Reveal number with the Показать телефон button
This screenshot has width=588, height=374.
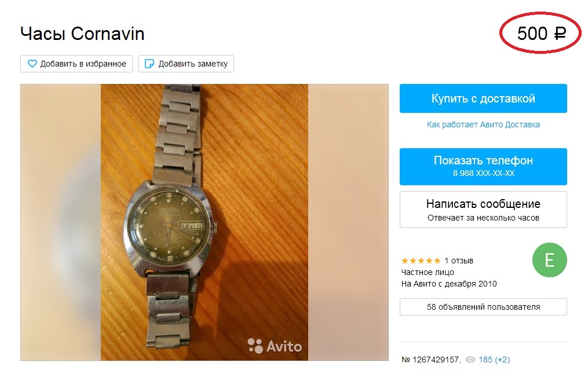point(483,166)
